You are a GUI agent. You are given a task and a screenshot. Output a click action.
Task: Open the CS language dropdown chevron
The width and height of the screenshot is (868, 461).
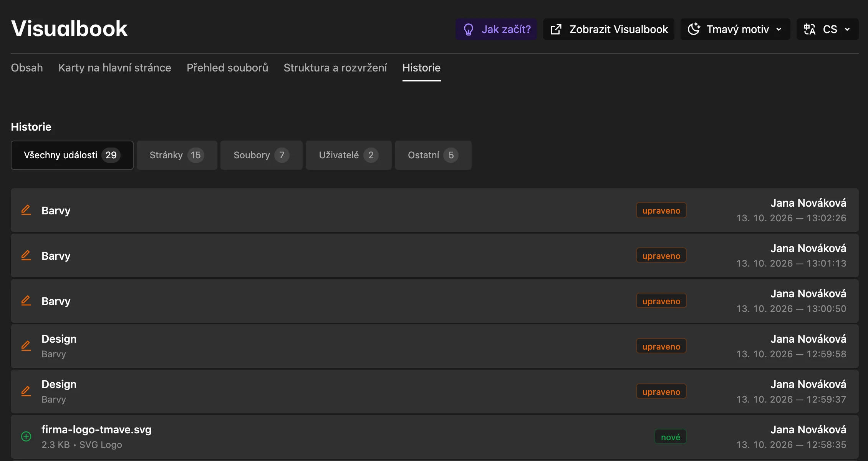(x=847, y=29)
